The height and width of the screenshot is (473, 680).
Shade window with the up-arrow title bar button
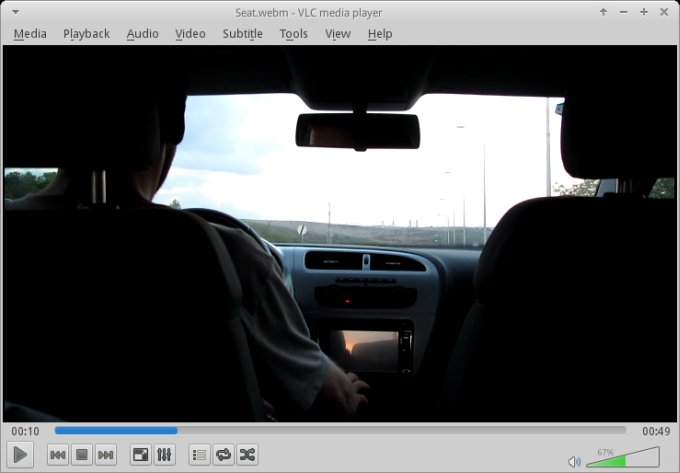[x=603, y=12]
